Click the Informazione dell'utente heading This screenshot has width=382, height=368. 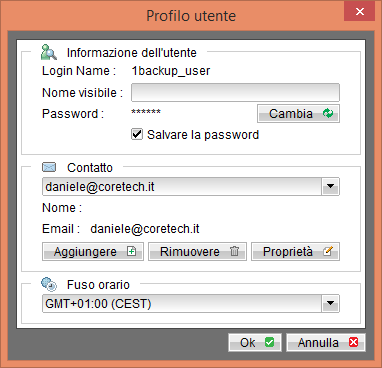point(132,53)
